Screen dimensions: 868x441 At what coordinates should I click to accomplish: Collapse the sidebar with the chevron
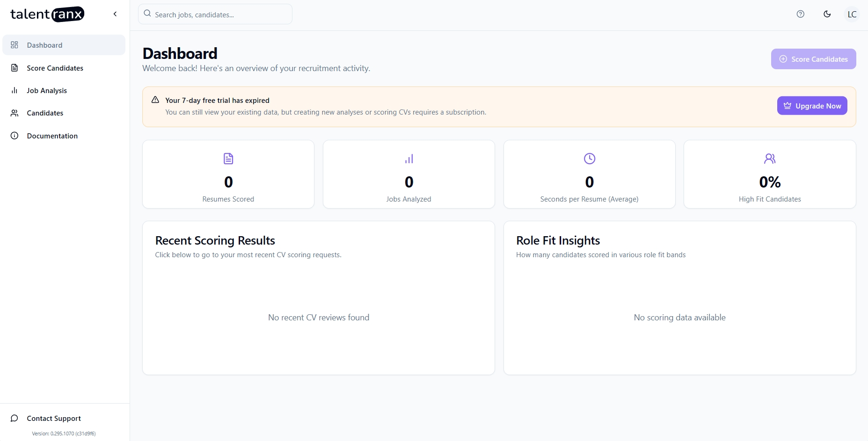point(115,14)
